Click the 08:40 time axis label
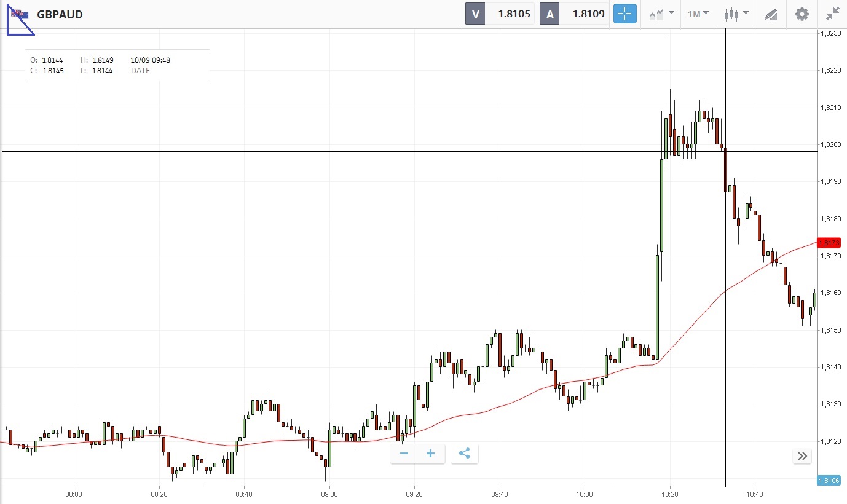Screen dimensions: 847x504 [x=244, y=494]
